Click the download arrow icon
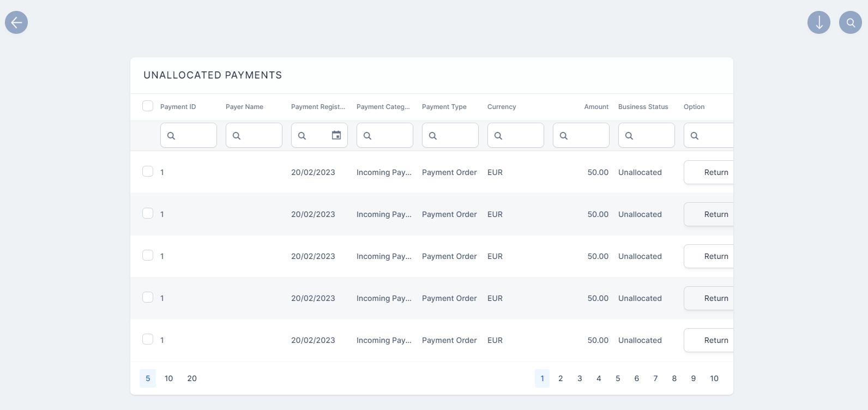The image size is (868, 410). pyautogui.click(x=818, y=22)
